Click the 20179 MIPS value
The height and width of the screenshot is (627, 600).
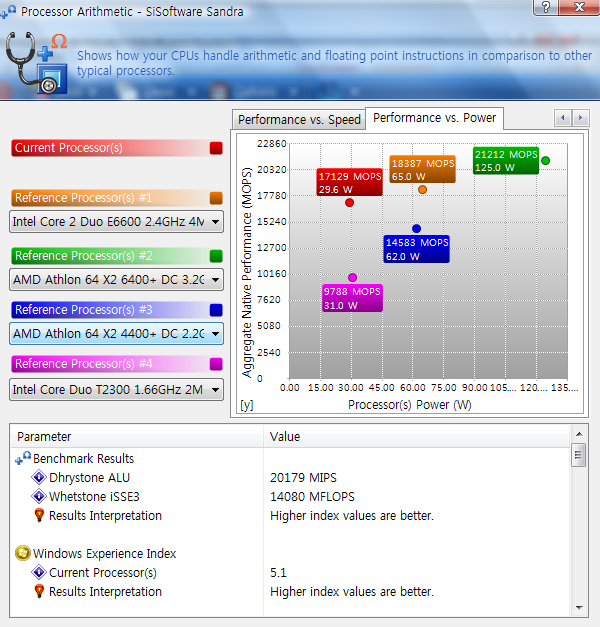pyautogui.click(x=303, y=477)
